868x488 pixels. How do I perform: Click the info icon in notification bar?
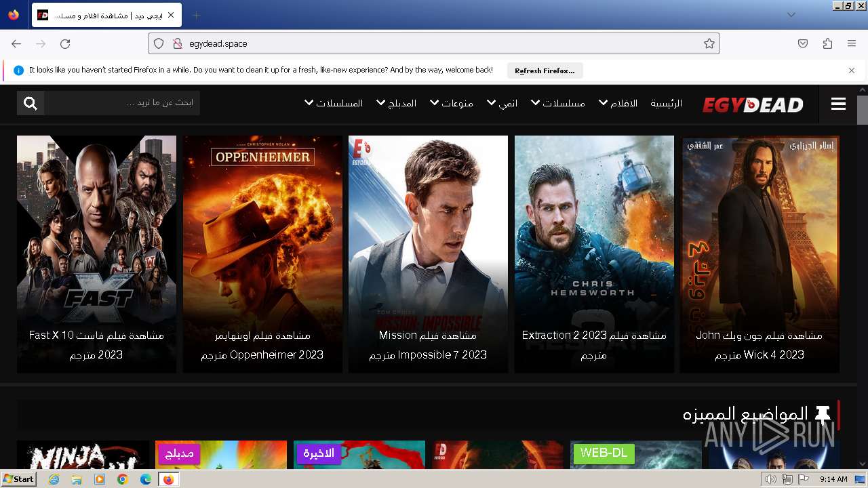(18, 70)
